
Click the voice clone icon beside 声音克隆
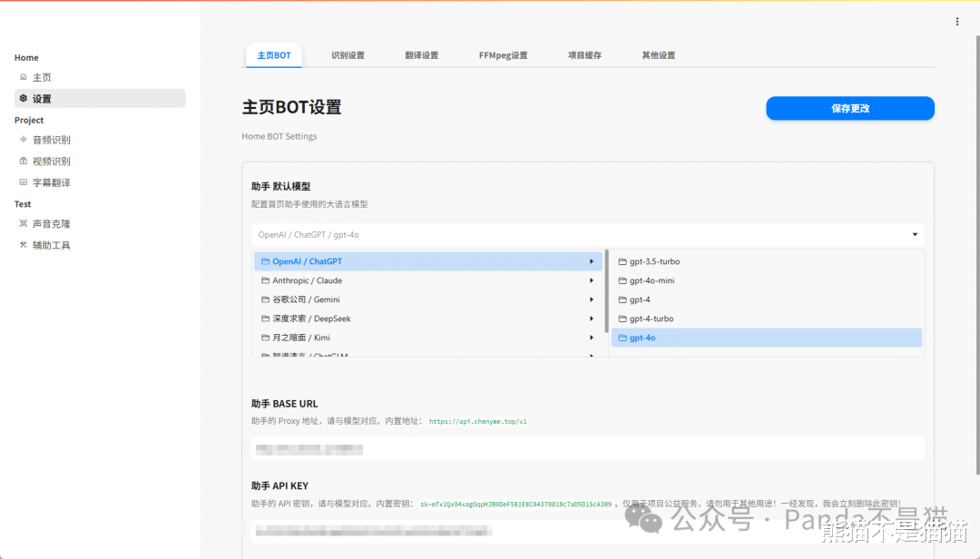tap(23, 223)
